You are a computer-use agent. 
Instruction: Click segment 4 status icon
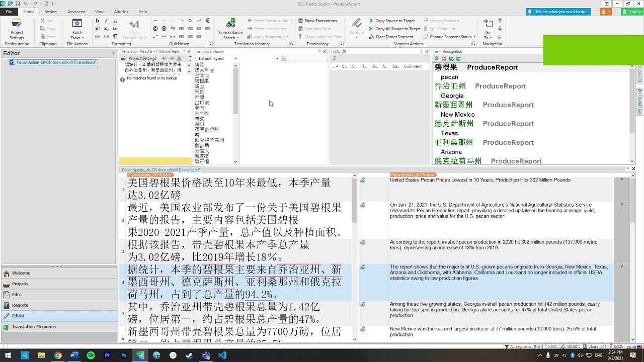[x=362, y=267]
